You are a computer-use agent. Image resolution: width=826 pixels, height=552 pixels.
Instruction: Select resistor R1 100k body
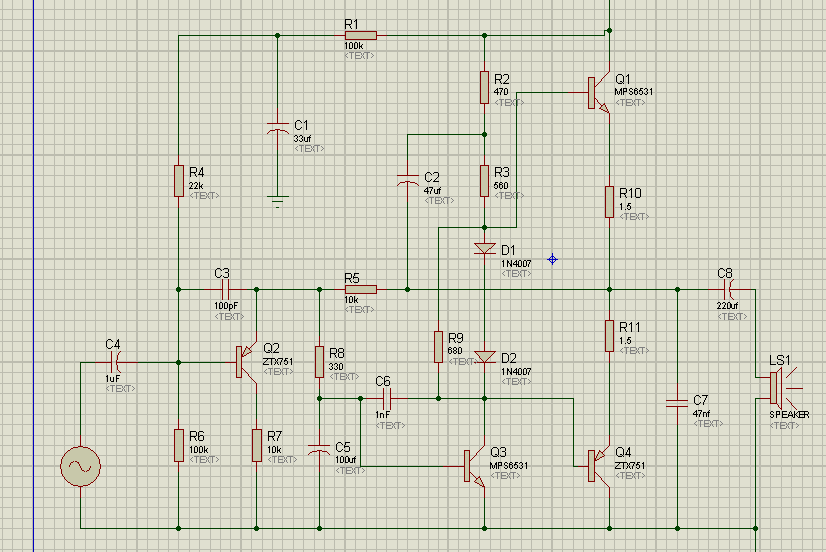pos(360,35)
